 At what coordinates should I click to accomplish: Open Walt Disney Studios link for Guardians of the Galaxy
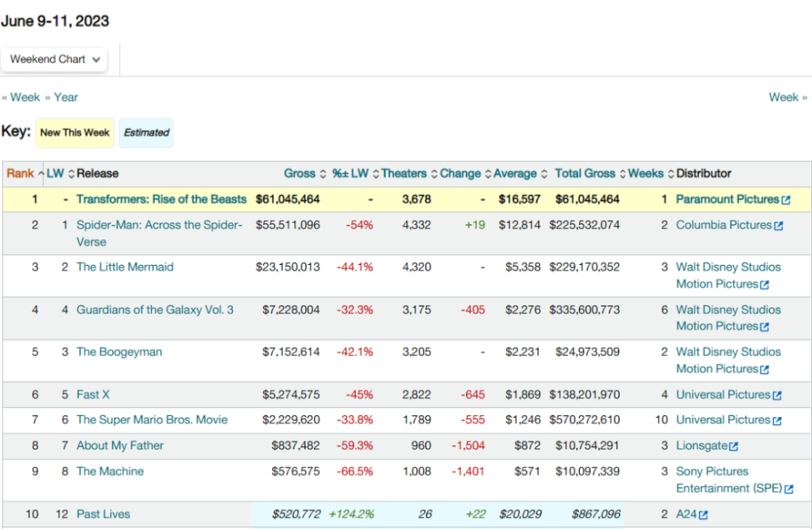(728, 318)
